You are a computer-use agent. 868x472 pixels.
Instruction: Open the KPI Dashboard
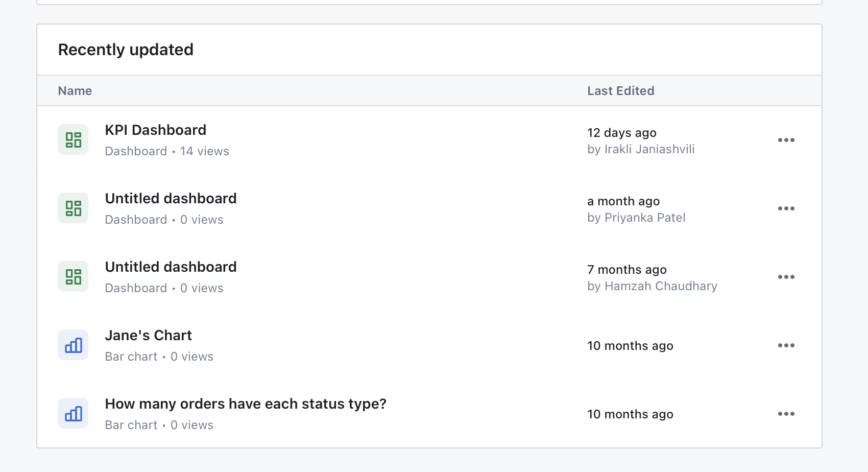point(155,130)
